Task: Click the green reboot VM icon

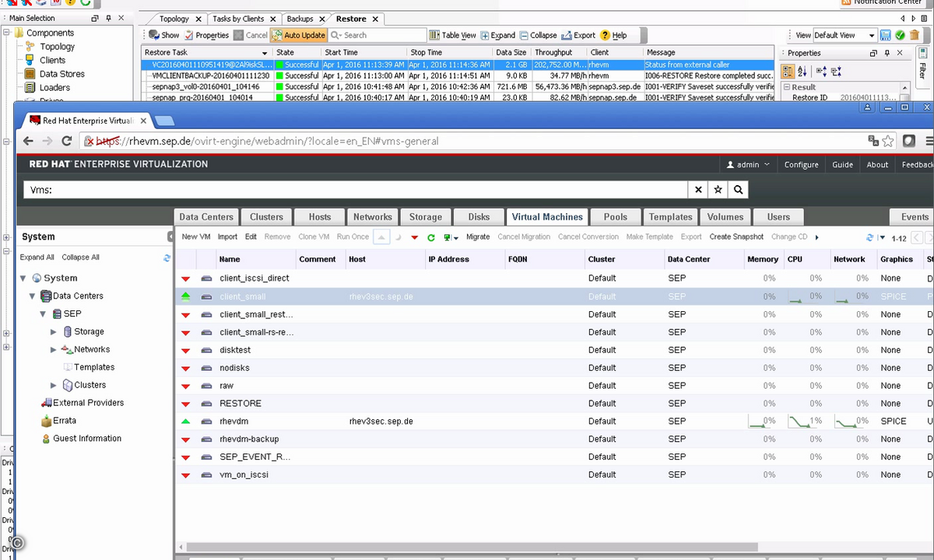Action: (430, 237)
